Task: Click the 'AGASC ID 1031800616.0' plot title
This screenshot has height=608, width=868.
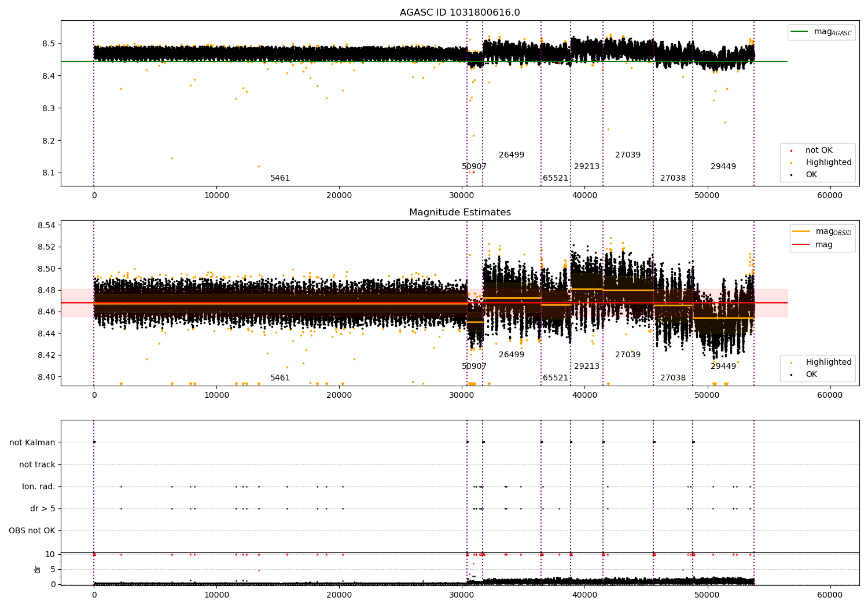Action: click(x=459, y=13)
